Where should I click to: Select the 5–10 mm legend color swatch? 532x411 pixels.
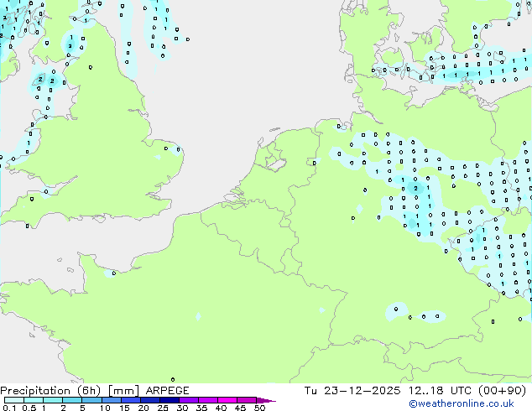coord(91,400)
